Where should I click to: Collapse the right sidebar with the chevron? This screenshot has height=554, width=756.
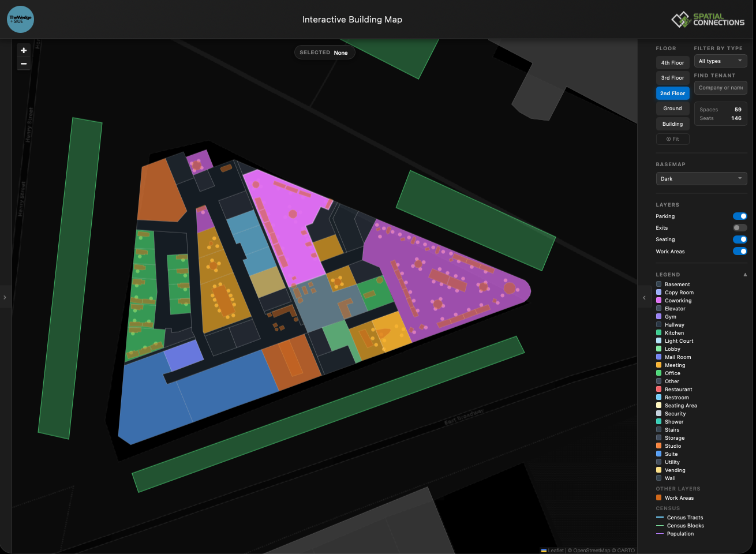click(x=644, y=297)
